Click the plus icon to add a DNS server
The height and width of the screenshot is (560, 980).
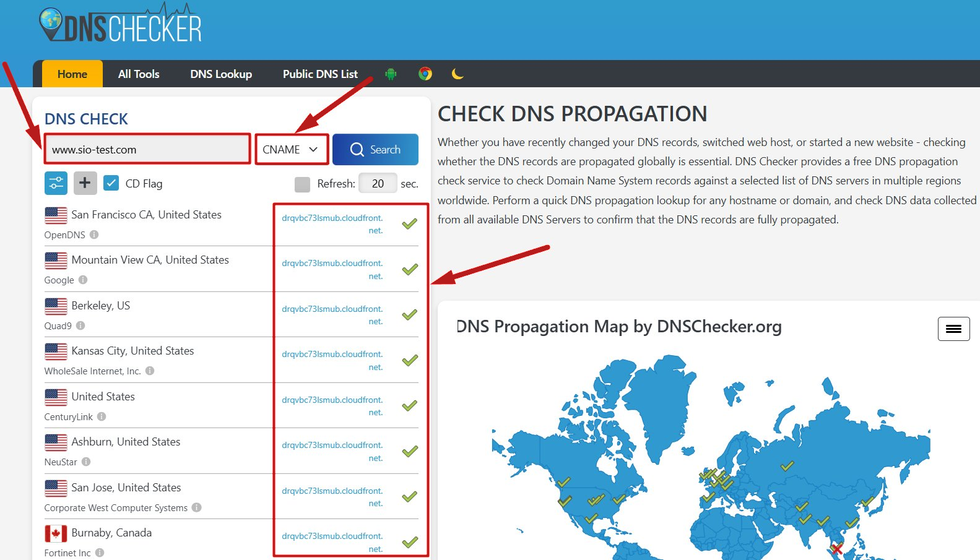[x=85, y=183]
